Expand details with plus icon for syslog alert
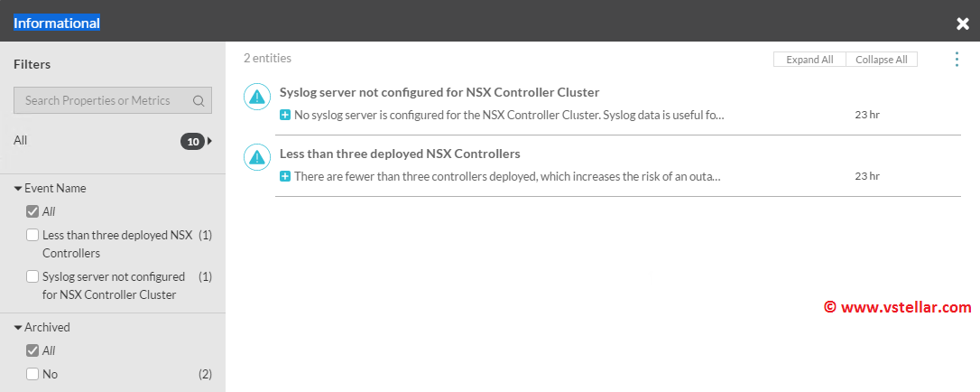Image resolution: width=980 pixels, height=392 pixels. 285,116
